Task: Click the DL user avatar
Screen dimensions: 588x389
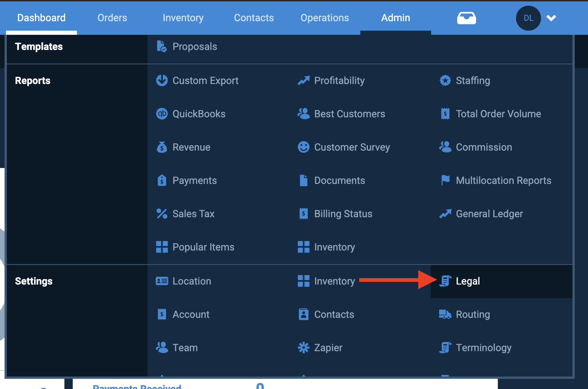Action: point(528,18)
